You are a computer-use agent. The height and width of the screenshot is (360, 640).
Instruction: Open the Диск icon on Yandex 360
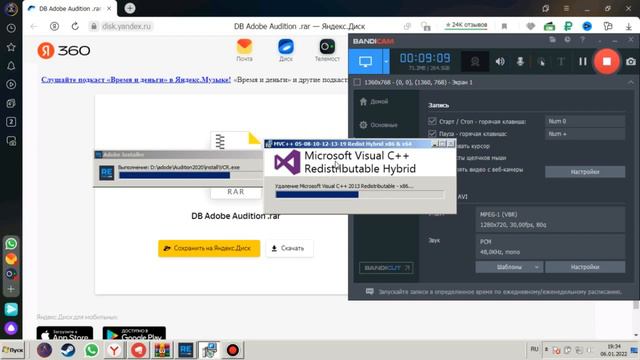[x=286, y=50]
